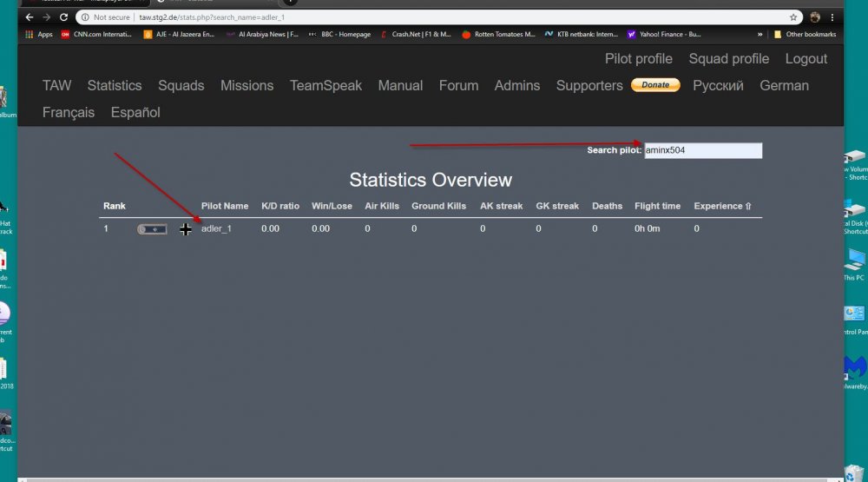Sort by Win/Lose column header
Screen dimensions: 868x482
click(332, 206)
